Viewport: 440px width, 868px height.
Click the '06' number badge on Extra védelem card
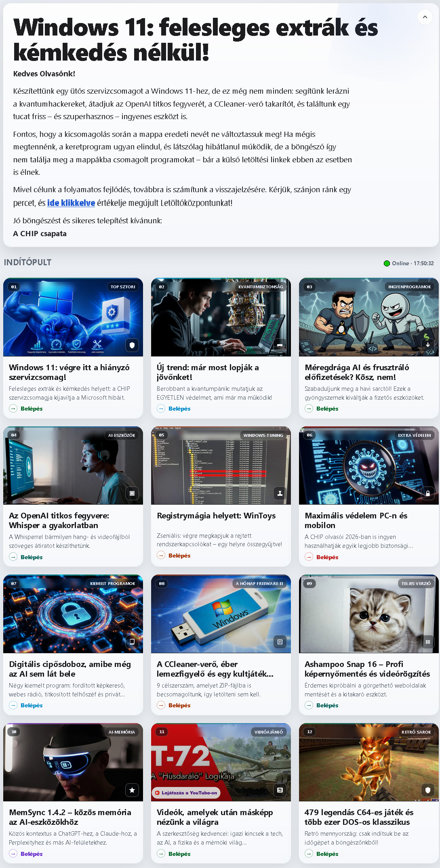coord(309,435)
